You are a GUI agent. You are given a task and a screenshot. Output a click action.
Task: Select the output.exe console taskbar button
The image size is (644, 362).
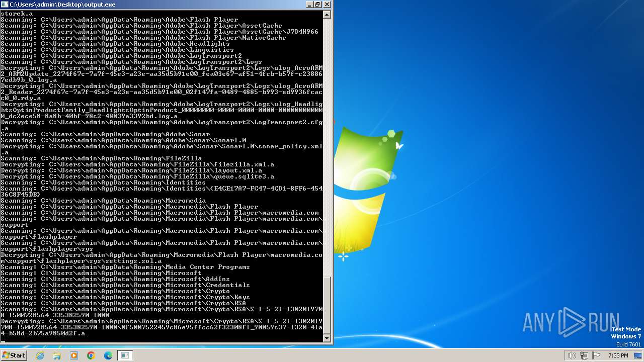pyautogui.click(x=125, y=355)
